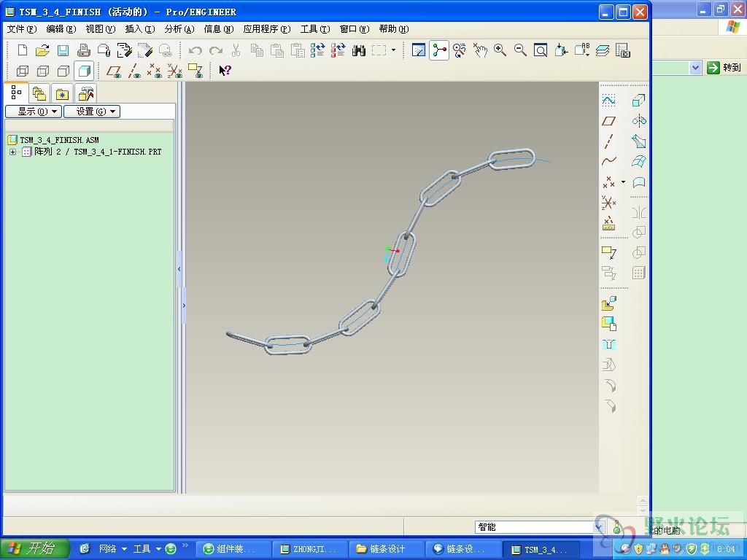
Task: Expand the datum point tool flyout arrow
Action: [623, 182]
